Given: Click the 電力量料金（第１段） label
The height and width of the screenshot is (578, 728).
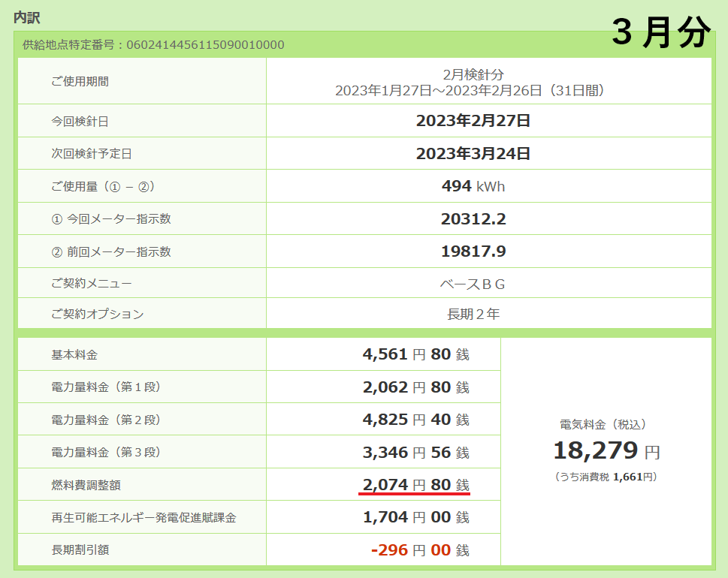Looking at the screenshot, I should coord(106,387).
